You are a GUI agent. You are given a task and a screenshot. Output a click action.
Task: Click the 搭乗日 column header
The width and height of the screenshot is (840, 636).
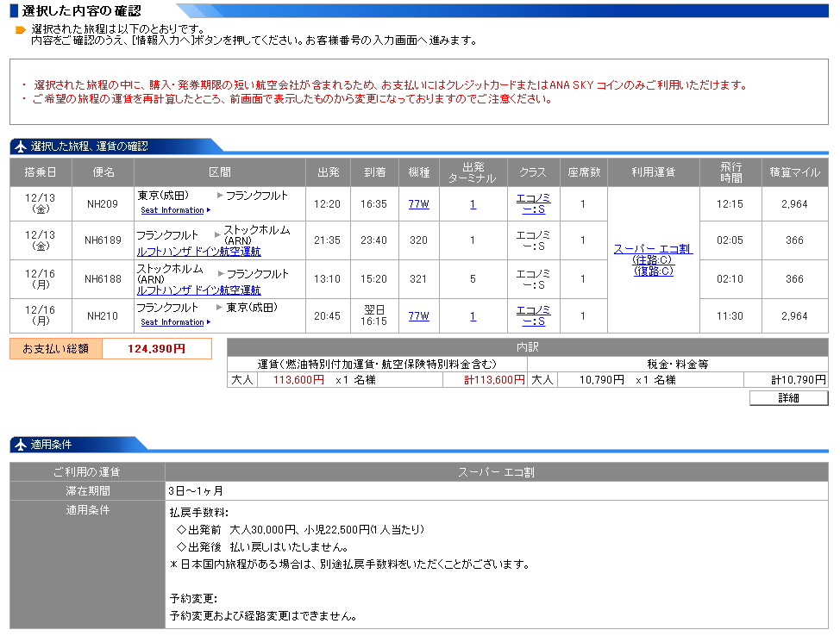41,172
